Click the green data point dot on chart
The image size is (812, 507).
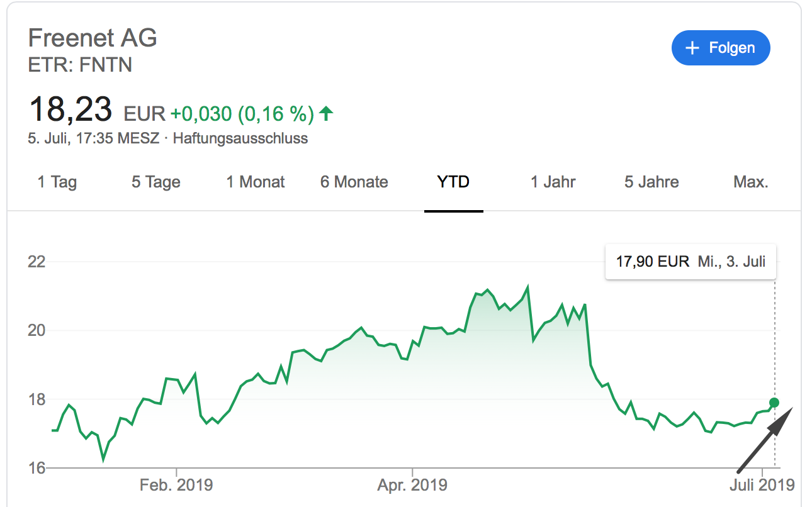point(774,403)
